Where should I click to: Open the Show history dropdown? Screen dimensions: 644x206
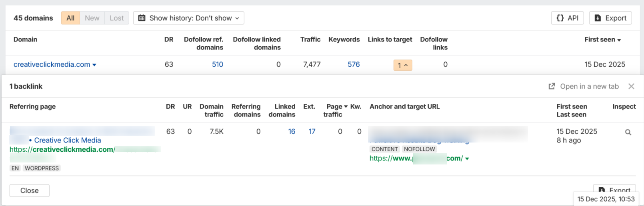pos(189,18)
